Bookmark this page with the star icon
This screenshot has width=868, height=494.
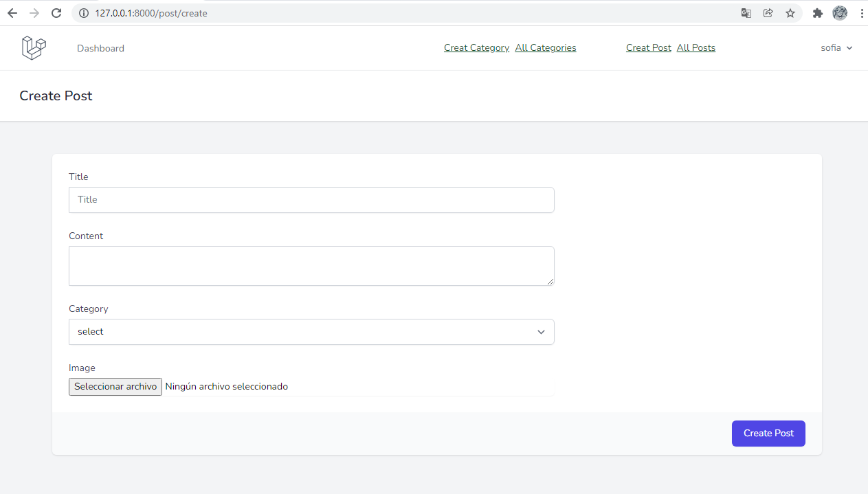click(790, 13)
